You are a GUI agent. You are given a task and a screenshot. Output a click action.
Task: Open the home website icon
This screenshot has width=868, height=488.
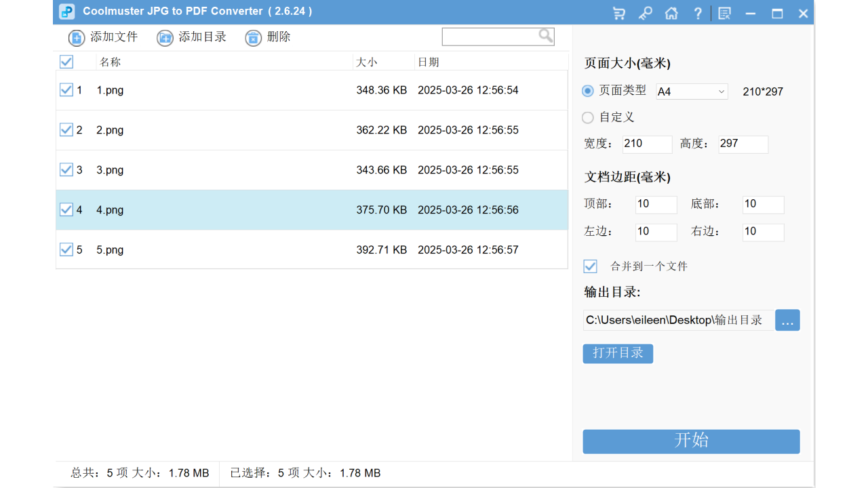(671, 13)
